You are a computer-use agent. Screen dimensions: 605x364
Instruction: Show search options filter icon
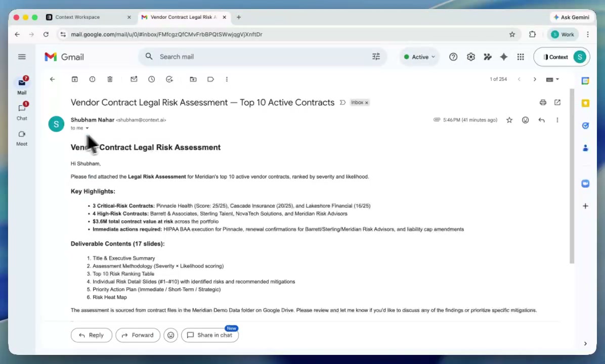[x=376, y=57]
